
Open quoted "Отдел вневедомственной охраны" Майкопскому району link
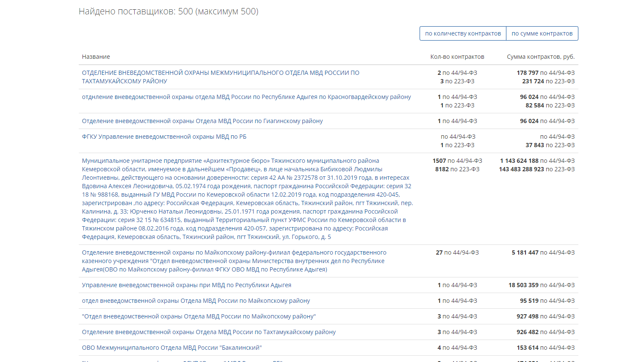199,316
